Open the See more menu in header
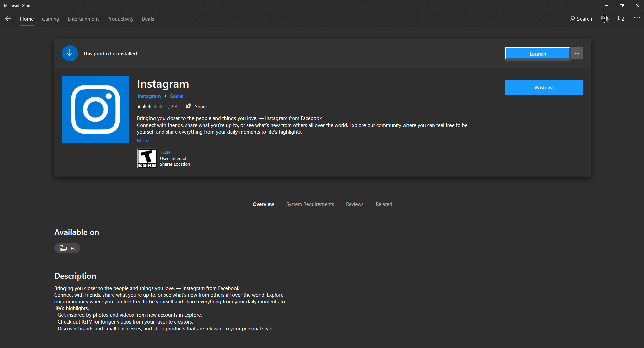644x348 pixels. (x=637, y=18)
